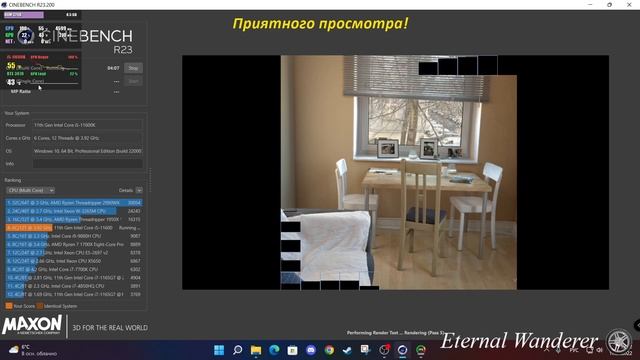Toggle the Details button in Ranking
Screen dimensions: 640x360
[x=139, y=190]
